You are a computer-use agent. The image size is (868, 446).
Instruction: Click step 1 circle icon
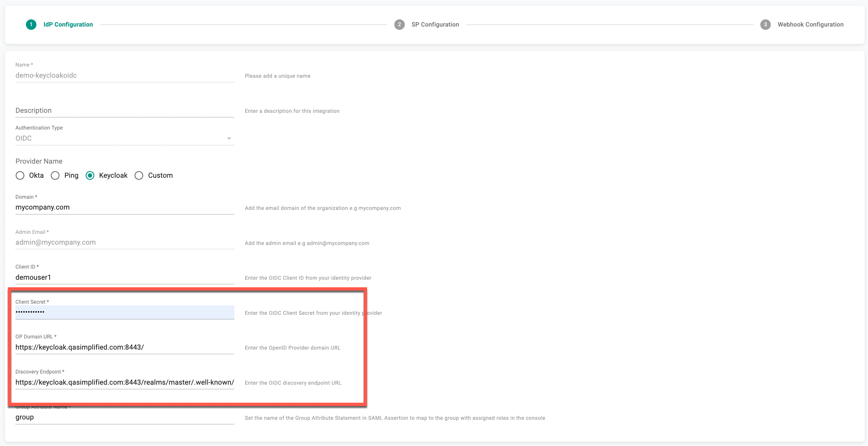click(x=31, y=25)
